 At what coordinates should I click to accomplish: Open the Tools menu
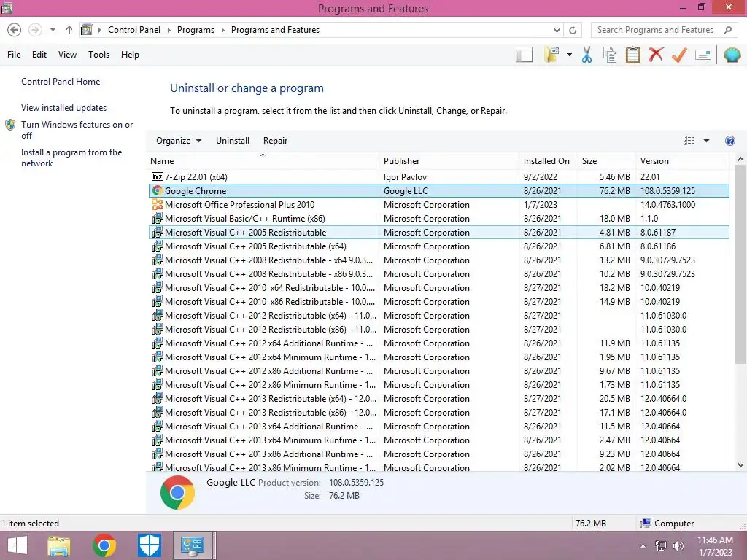(x=98, y=55)
